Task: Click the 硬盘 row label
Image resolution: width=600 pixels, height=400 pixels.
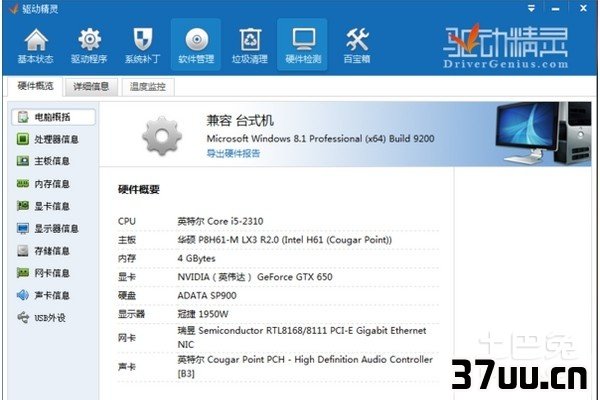Action: 127,296
